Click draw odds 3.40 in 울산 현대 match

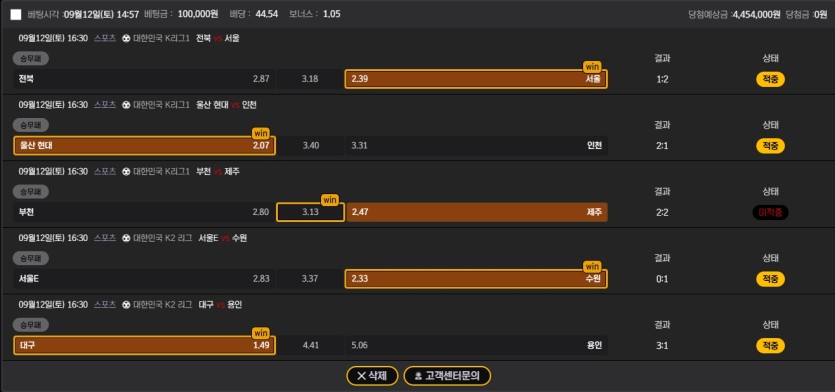310,145
